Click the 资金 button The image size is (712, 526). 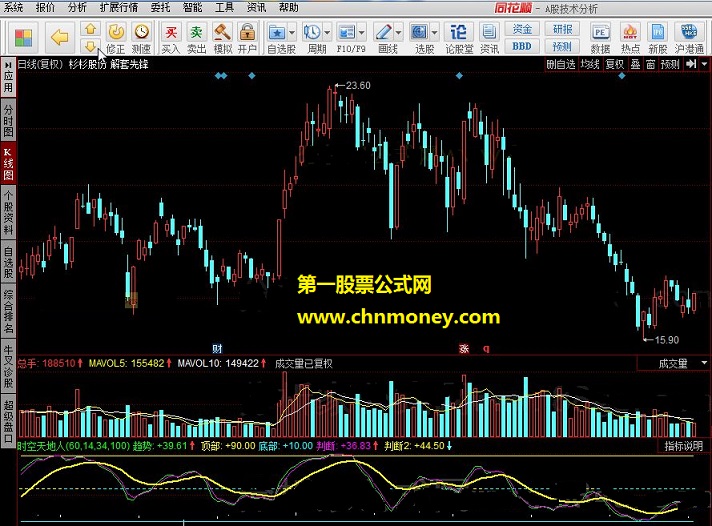point(522,29)
